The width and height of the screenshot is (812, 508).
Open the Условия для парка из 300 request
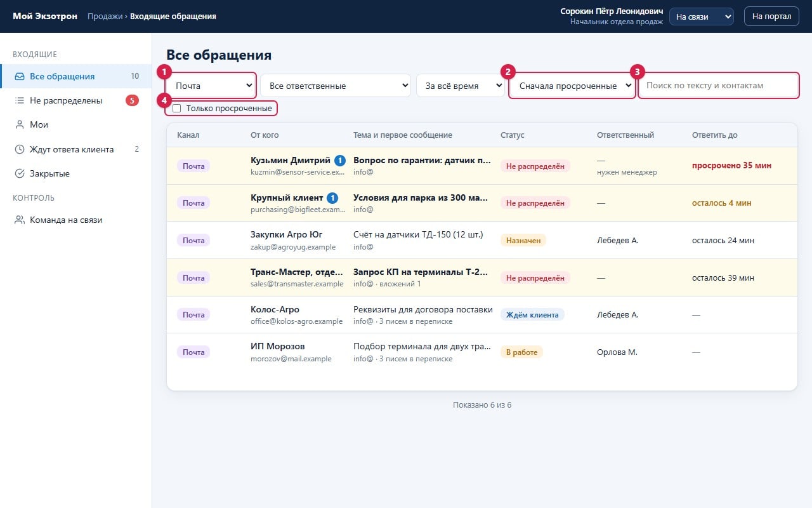pyautogui.click(x=482, y=203)
